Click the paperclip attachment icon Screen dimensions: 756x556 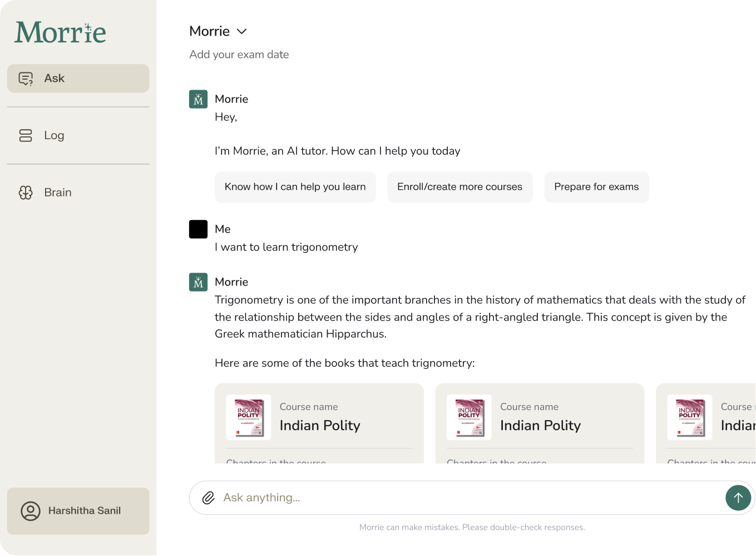click(208, 498)
